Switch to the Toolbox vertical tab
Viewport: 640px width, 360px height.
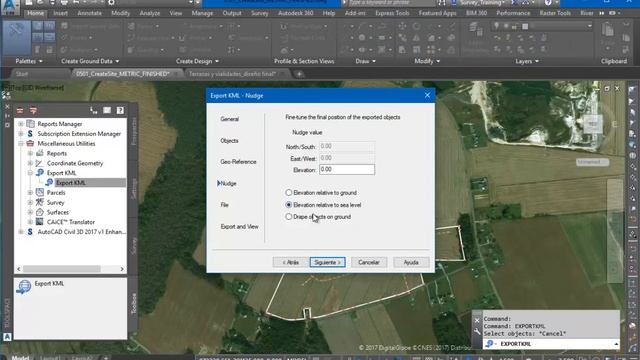coord(133,303)
